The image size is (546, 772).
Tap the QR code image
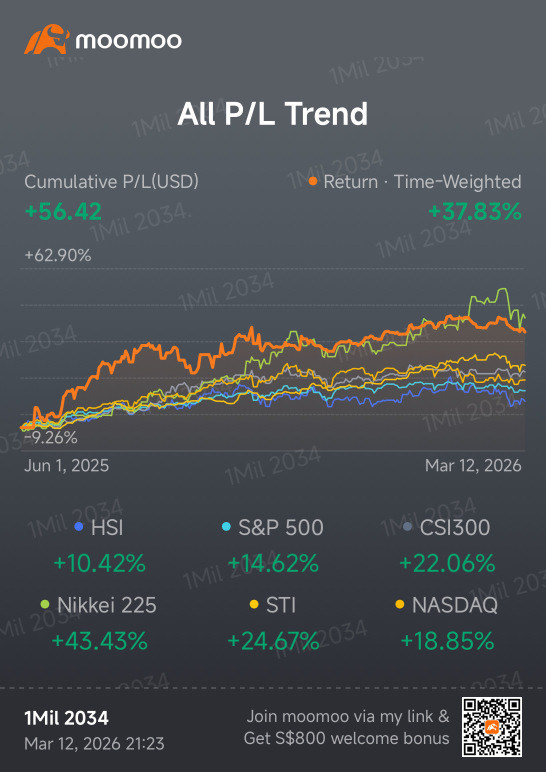point(492,726)
